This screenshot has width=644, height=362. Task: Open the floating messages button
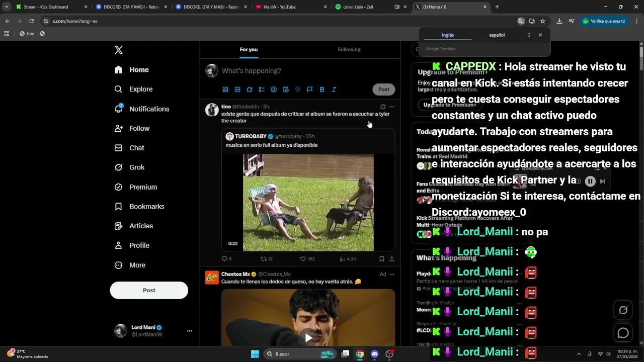click(x=623, y=333)
